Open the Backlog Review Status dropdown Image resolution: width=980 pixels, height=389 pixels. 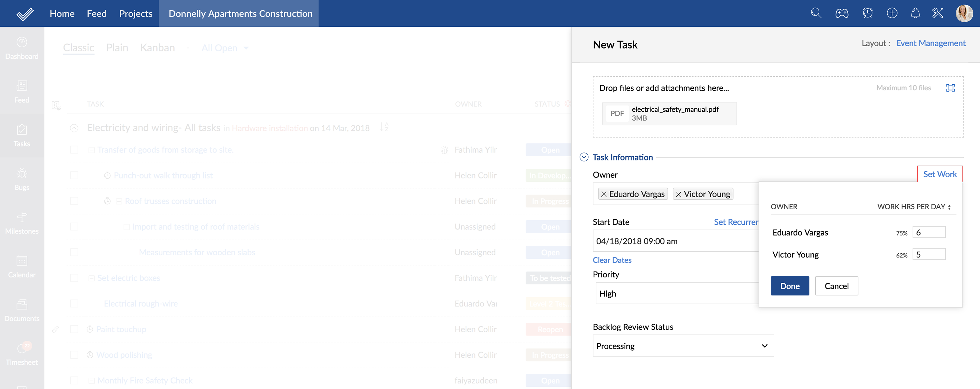(x=683, y=346)
